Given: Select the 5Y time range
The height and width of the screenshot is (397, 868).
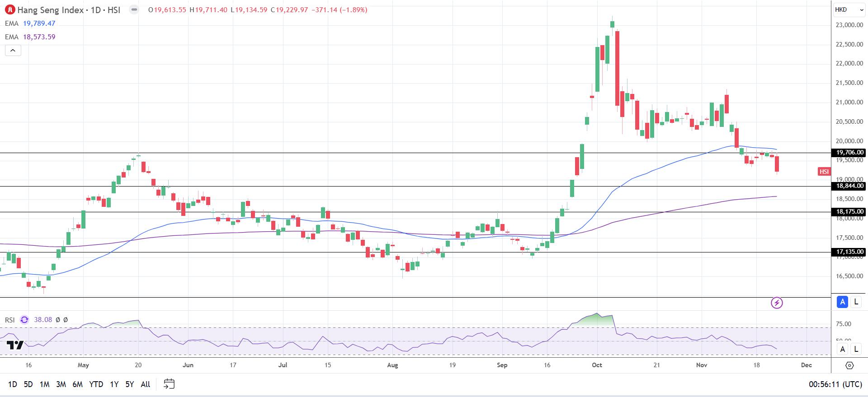Looking at the screenshot, I should 130,384.
